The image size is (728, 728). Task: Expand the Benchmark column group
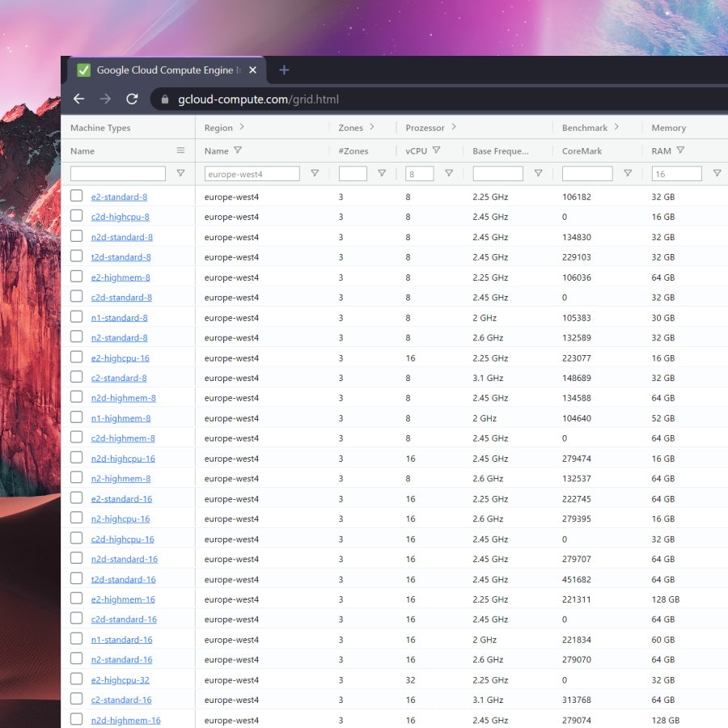pos(616,127)
